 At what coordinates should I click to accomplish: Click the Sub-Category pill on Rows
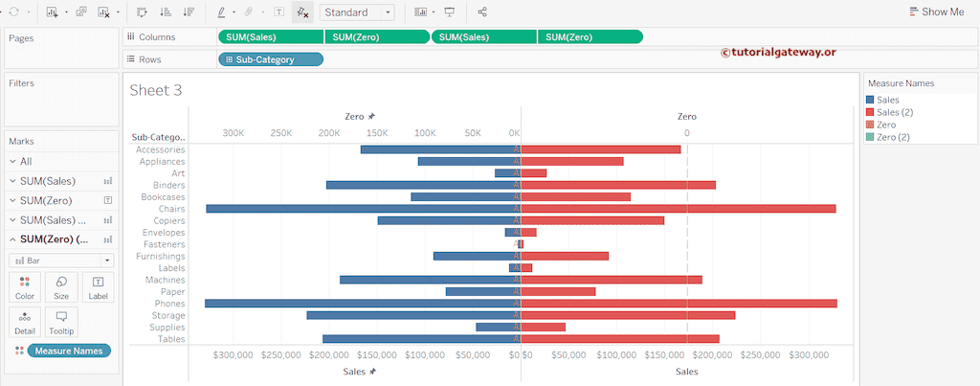click(271, 59)
